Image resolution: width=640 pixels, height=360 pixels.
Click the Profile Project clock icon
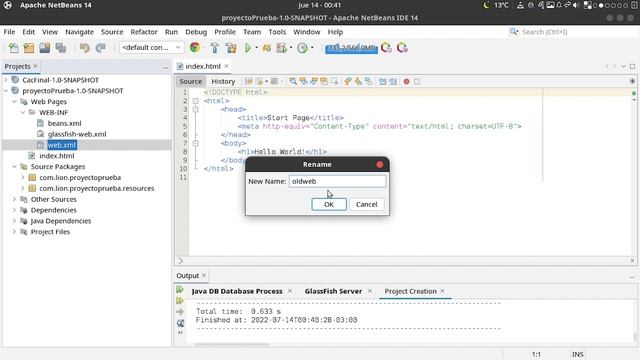[302, 48]
